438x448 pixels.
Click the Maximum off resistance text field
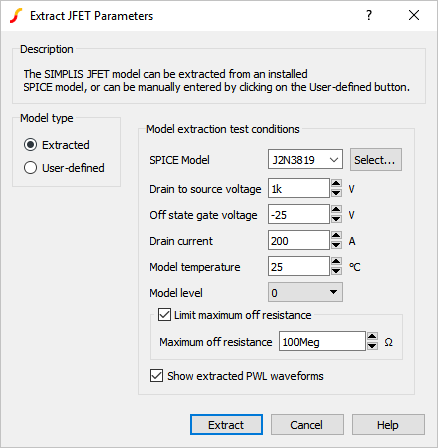(322, 341)
